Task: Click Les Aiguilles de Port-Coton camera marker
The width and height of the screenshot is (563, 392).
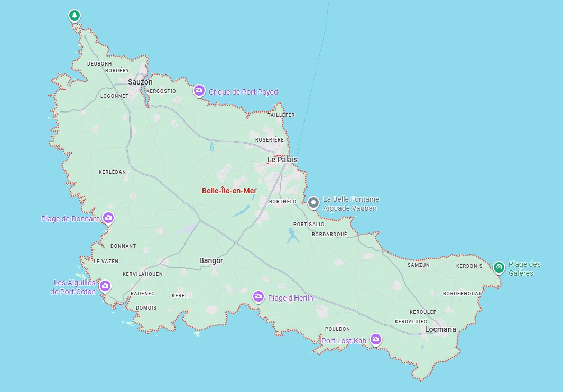Action: [105, 286]
